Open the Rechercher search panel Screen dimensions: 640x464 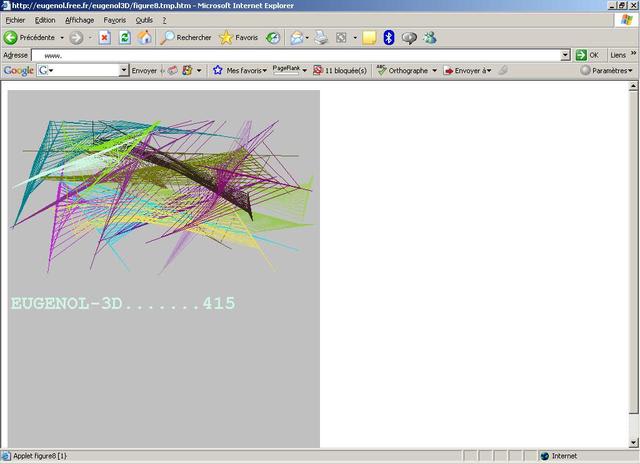click(x=186, y=38)
